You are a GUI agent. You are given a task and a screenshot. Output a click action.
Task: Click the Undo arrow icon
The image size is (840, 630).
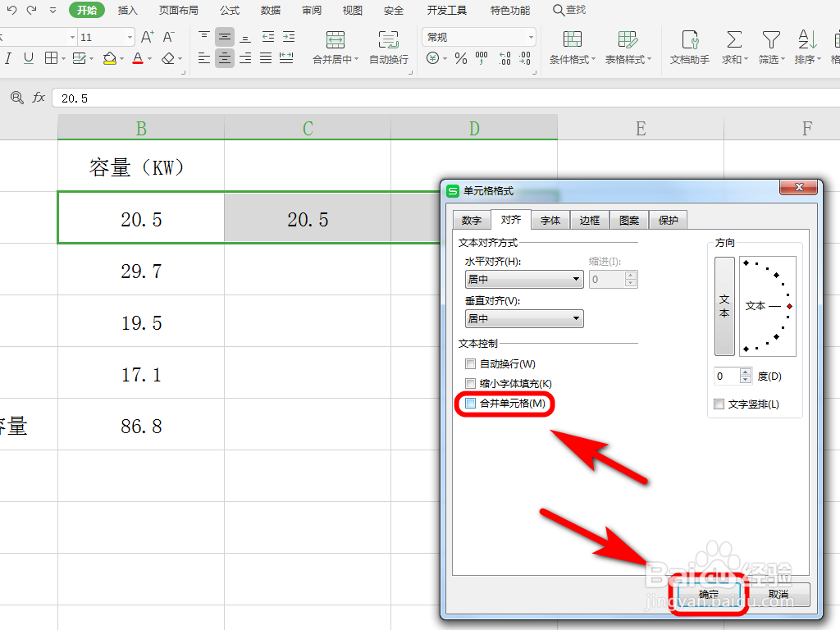(11, 10)
